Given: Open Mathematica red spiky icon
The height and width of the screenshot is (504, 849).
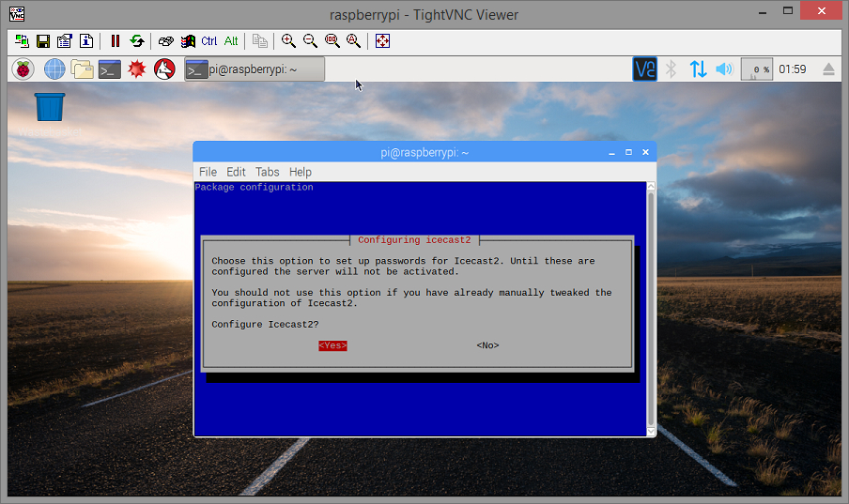Looking at the screenshot, I should 137,69.
